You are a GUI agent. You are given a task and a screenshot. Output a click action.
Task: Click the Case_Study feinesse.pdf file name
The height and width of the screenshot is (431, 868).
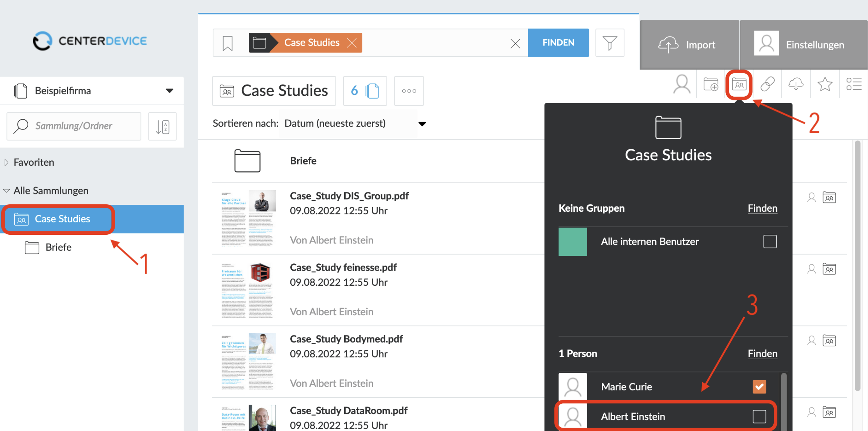pos(343,268)
